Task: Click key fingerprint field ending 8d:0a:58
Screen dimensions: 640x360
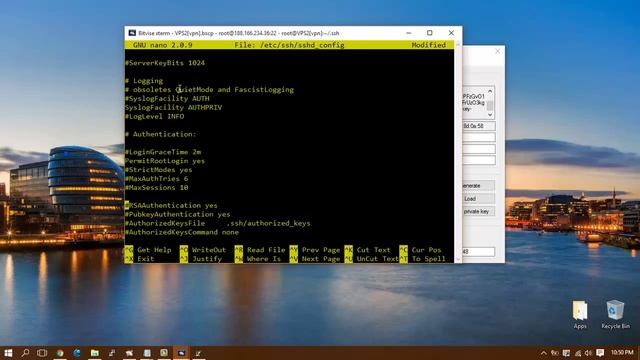Action: pyautogui.click(x=479, y=126)
